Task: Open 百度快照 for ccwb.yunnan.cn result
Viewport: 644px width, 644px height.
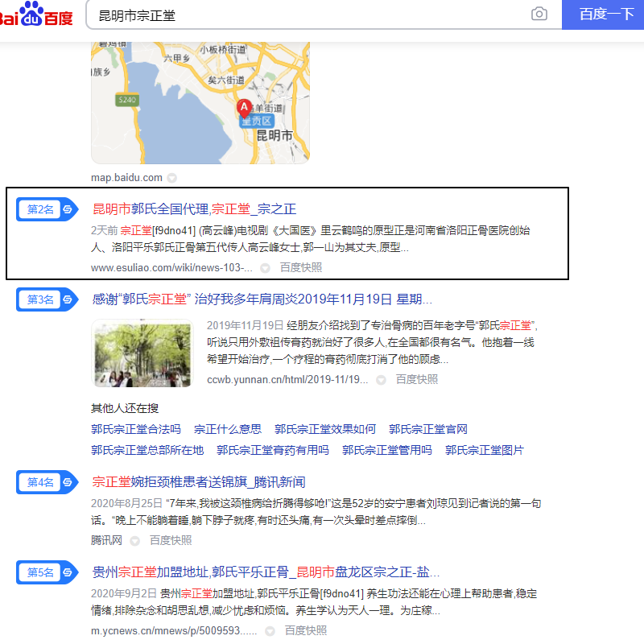Action: 417,379
